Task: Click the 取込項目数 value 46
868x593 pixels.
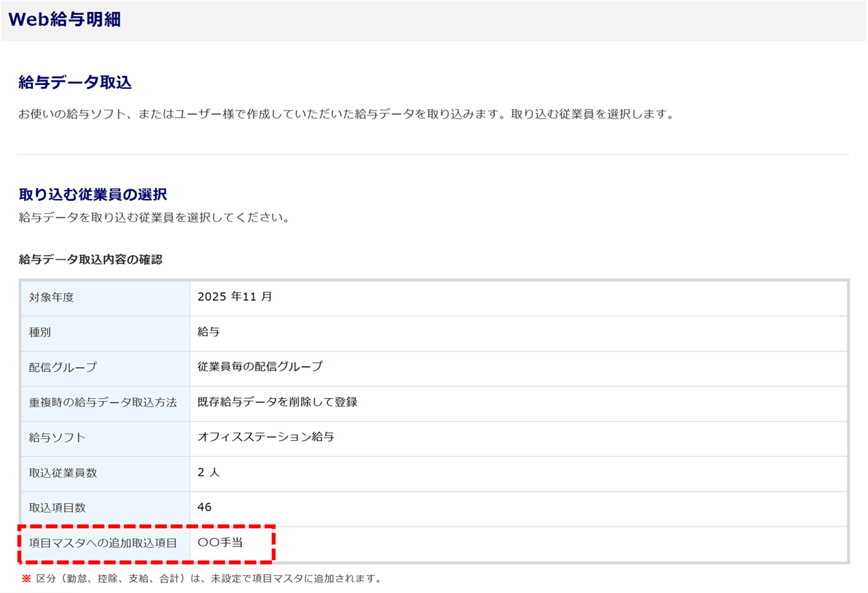Action: point(205,508)
